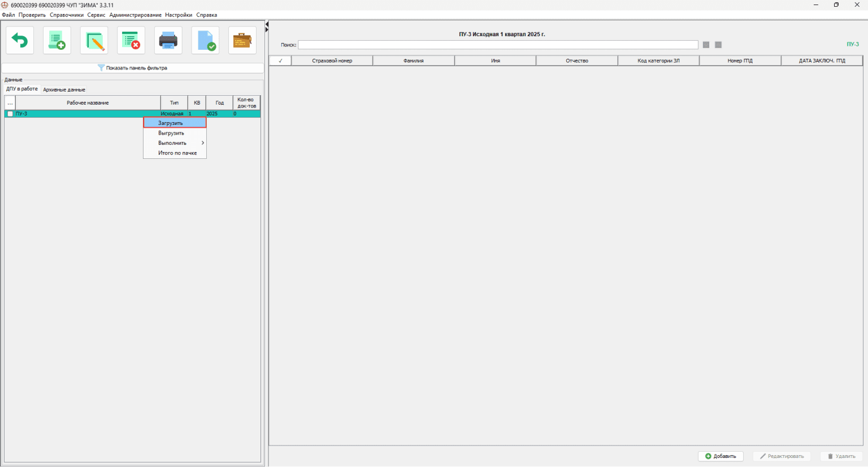
Task: Click the '...' select-all column header
Action: pos(10,103)
